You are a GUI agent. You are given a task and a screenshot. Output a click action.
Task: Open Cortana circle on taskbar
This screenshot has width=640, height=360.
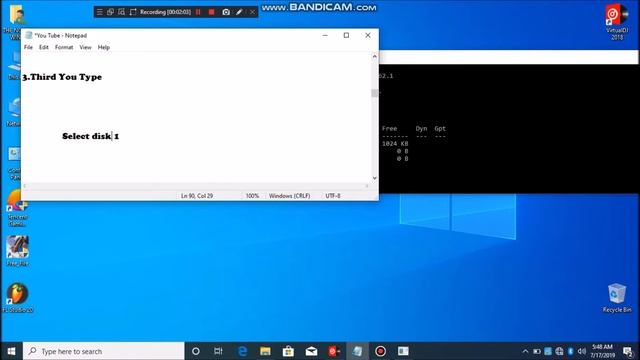tap(196, 351)
